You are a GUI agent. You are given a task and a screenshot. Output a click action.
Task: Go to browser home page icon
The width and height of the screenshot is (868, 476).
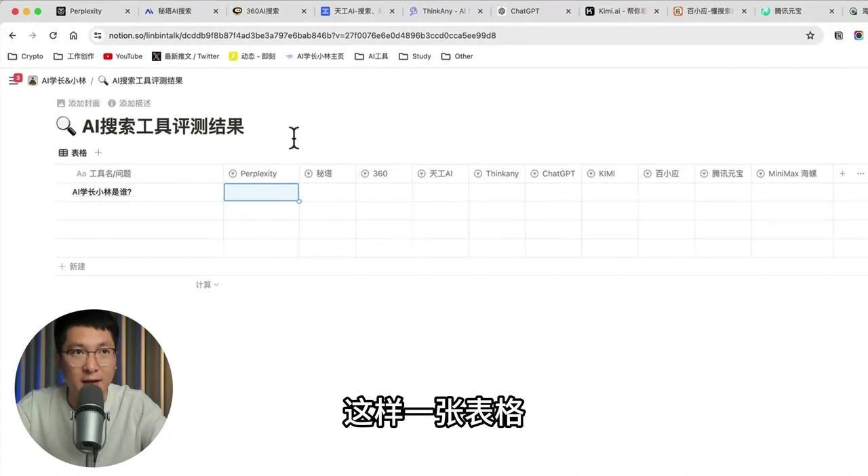pos(73,35)
